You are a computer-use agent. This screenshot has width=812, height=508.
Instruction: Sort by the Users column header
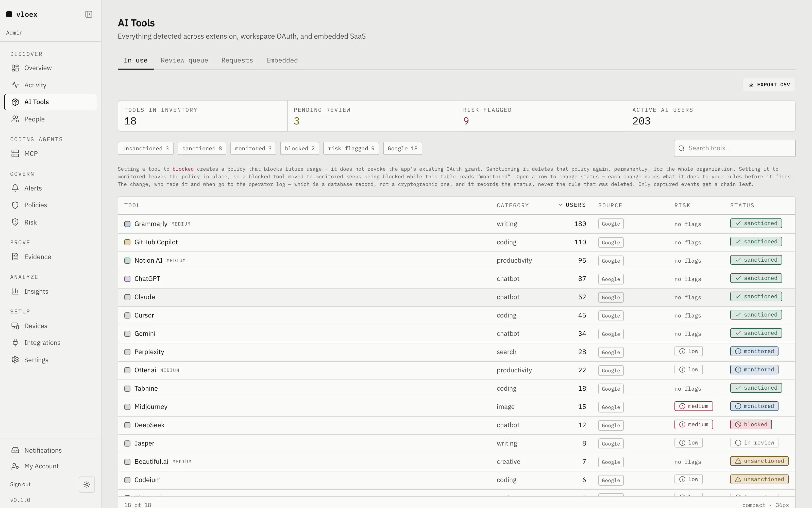point(572,205)
